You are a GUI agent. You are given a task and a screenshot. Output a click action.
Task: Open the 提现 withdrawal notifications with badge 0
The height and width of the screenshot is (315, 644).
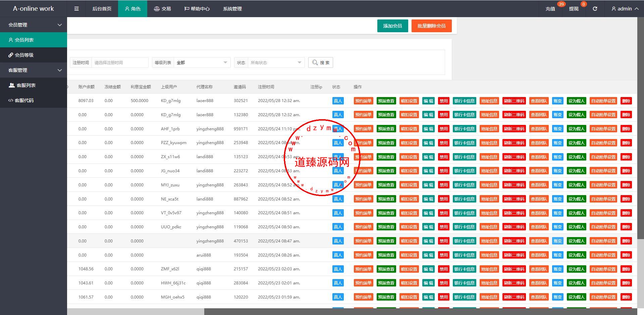pos(574,9)
